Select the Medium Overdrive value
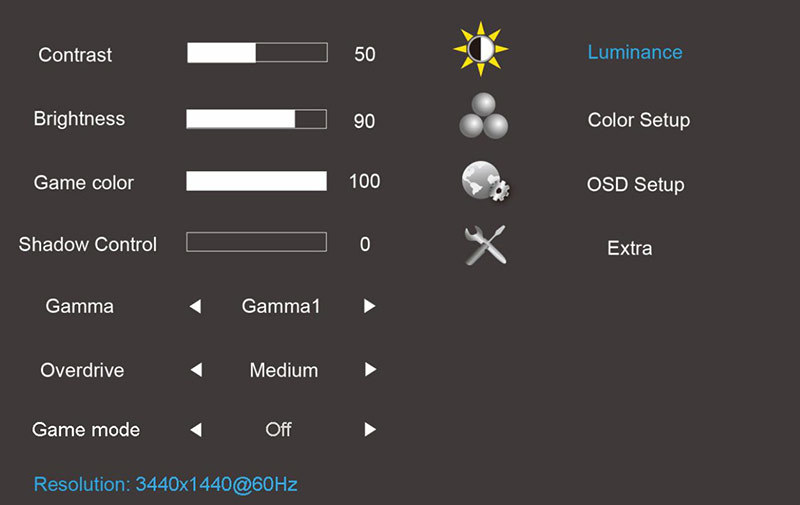This screenshot has width=800, height=505. point(284,370)
